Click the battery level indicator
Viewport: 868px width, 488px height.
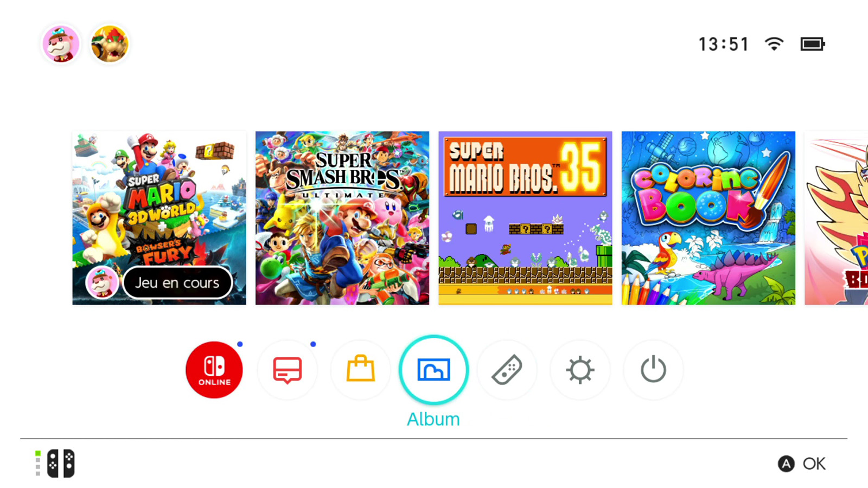[813, 44]
